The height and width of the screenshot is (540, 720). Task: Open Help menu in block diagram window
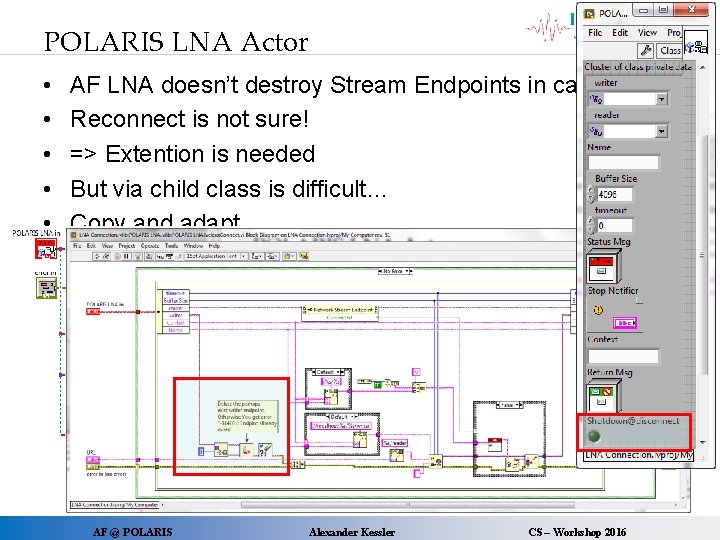214,246
